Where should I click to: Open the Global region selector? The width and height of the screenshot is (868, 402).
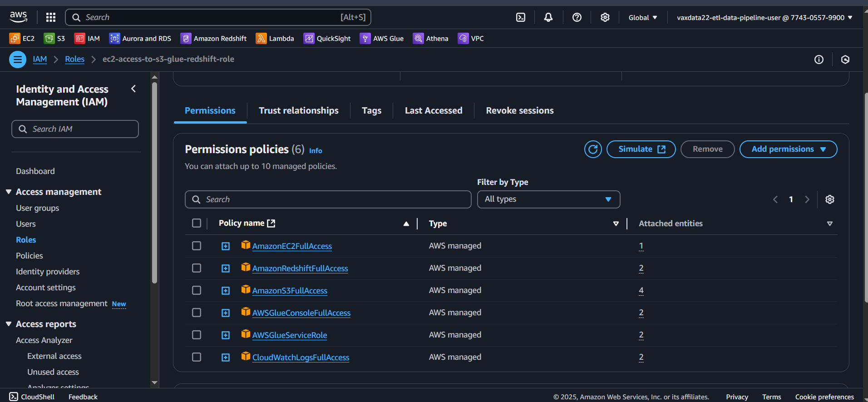click(x=643, y=18)
